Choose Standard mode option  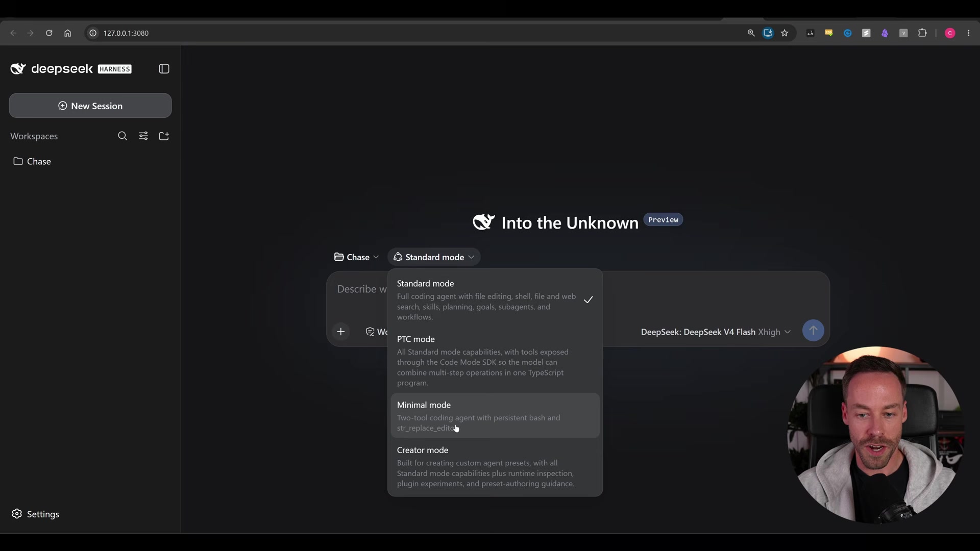click(495, 299)
